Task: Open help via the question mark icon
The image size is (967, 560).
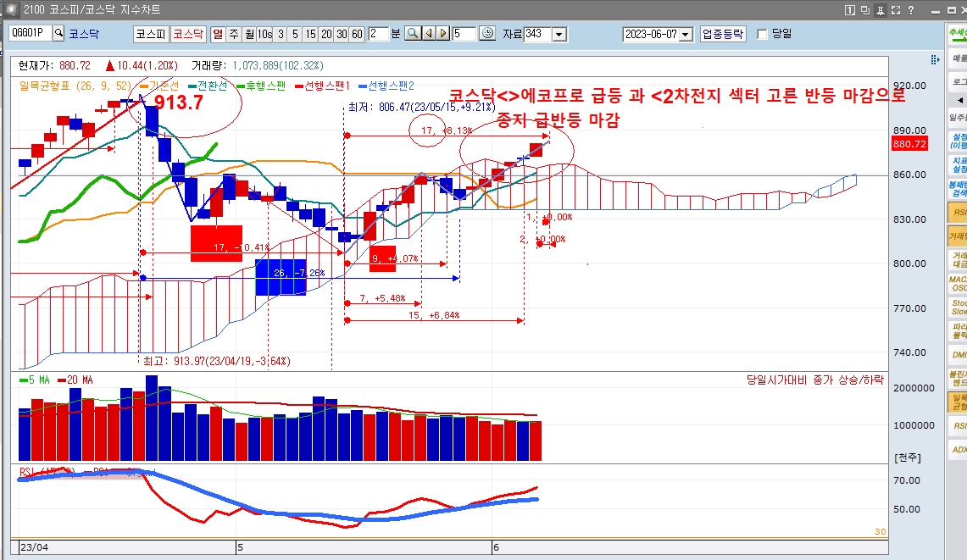Action: (x=911, y=10)
